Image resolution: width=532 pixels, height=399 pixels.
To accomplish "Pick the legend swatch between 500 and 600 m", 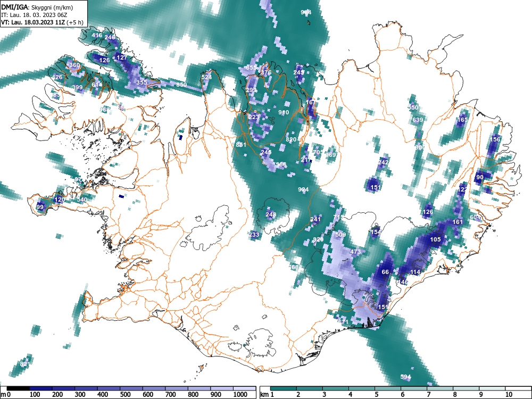I will click(x=131, y=388).
